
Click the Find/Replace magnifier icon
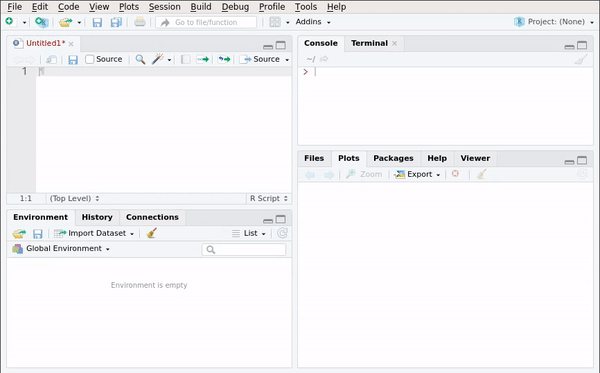point(140,59)
